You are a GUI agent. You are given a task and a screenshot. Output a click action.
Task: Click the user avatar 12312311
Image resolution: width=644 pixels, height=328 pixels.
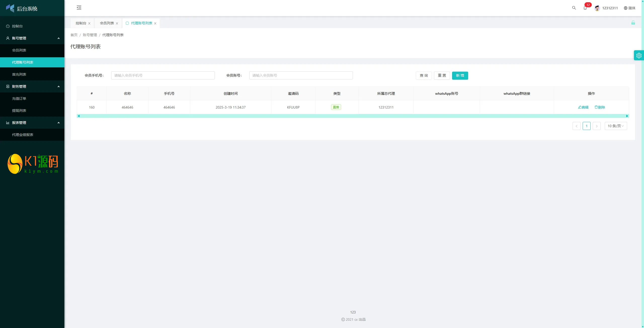click(597, 8)
